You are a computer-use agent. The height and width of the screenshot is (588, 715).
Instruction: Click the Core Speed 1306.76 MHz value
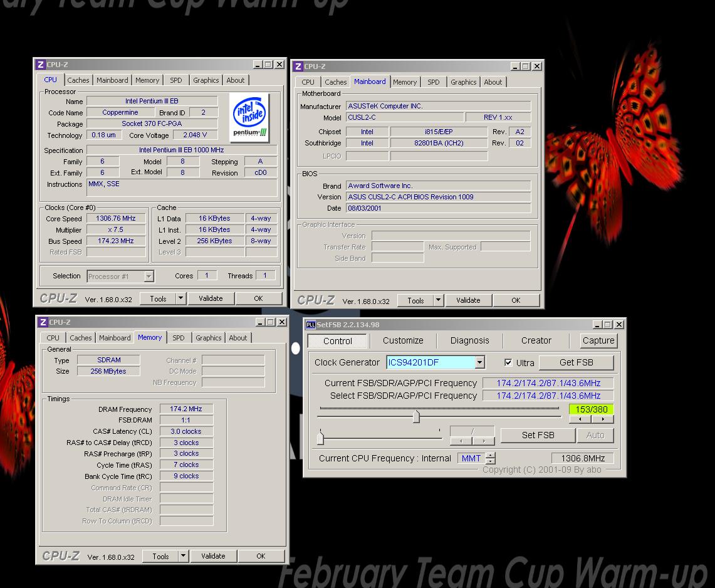coord(116,219)
